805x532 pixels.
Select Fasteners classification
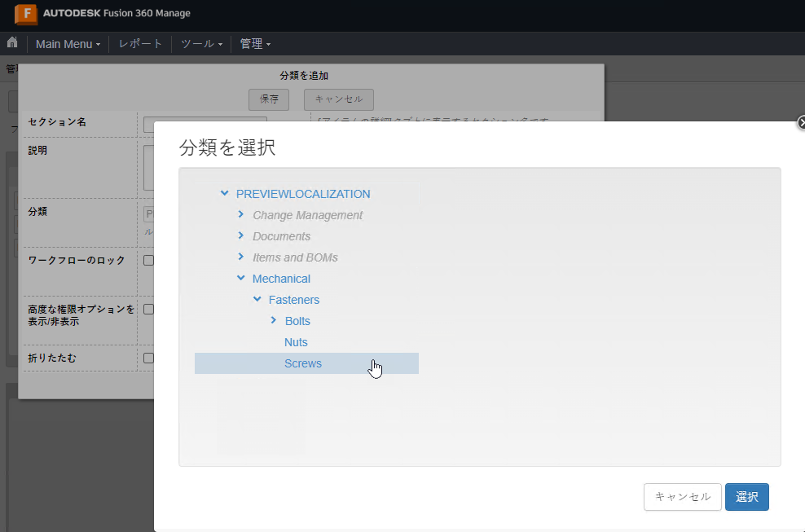(x=293, y=300)
